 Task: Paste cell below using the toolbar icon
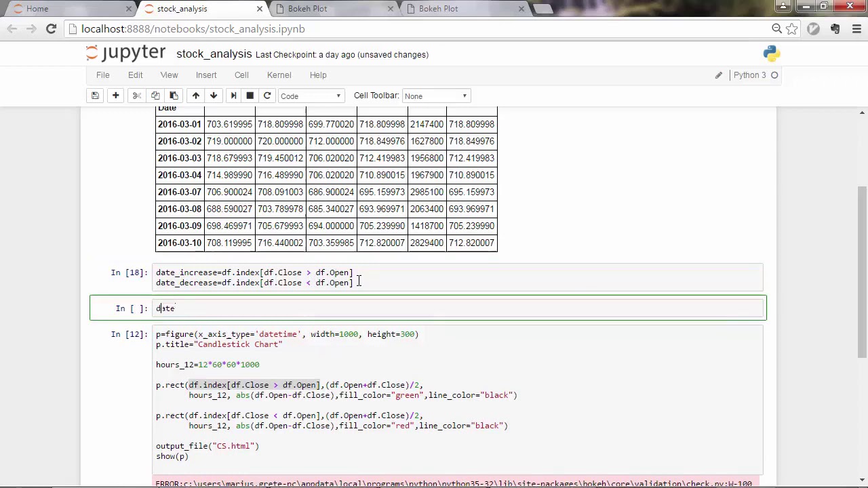174,96
